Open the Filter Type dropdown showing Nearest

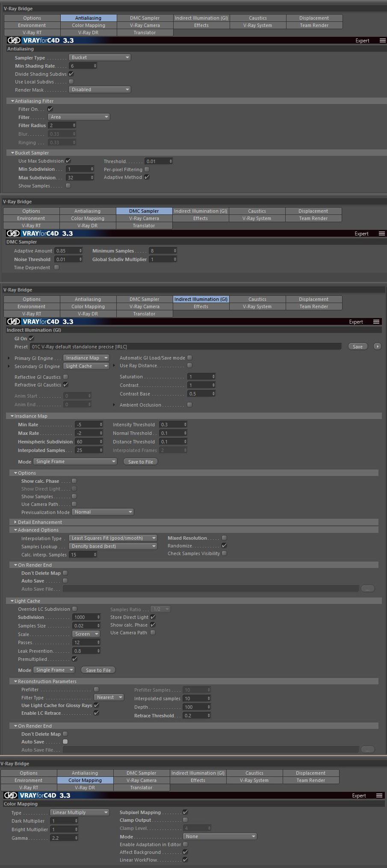click(x=109, y=697)
